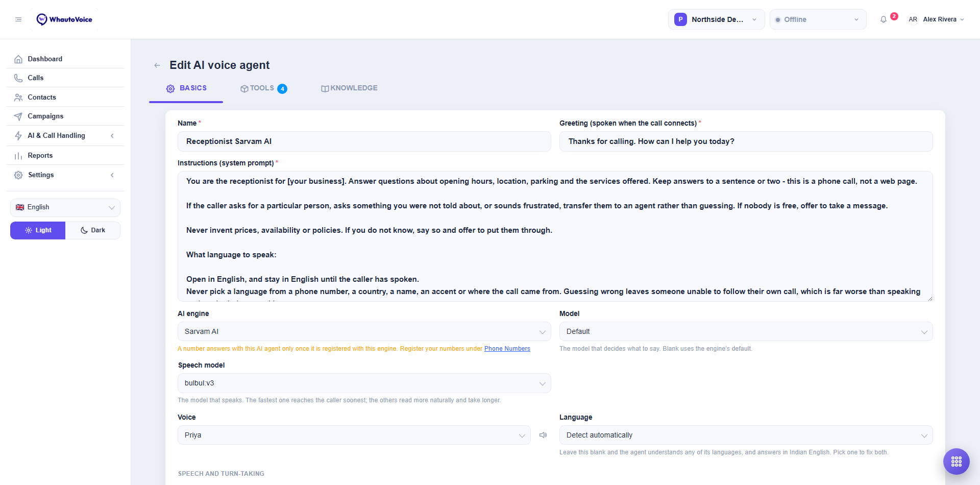
Task: Click the Dashboard home icon
Action: 18,59
